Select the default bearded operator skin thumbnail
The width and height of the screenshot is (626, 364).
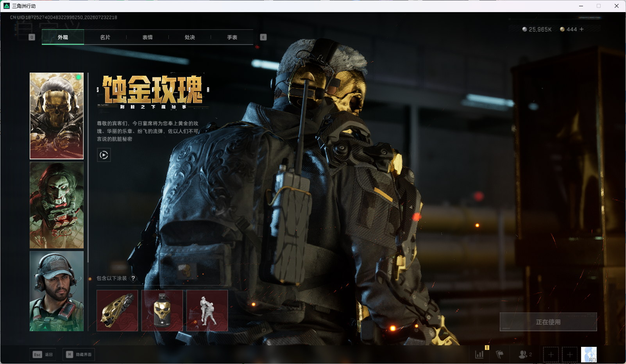(x=57, y=291)
